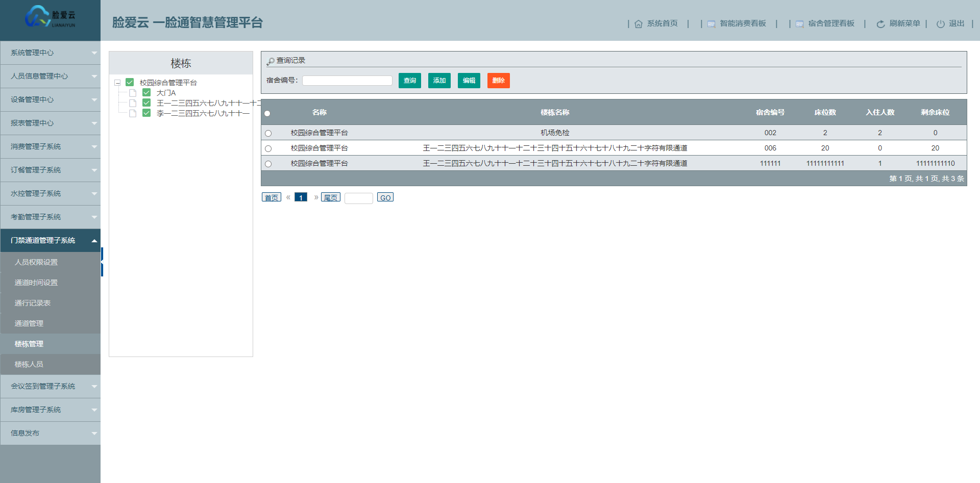
Task: Expand the 考勤管理子系统 menu
Action: [x=50, y=217]
